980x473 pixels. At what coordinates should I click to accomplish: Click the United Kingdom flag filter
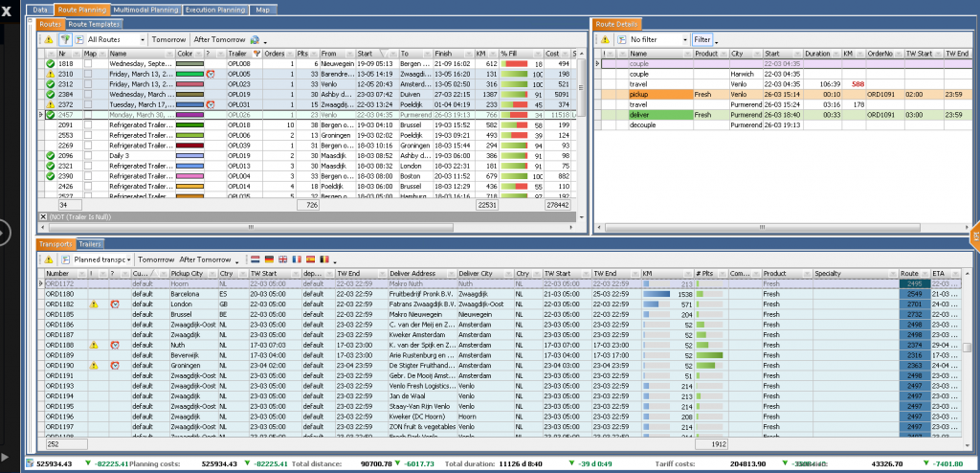coord(282,259)
